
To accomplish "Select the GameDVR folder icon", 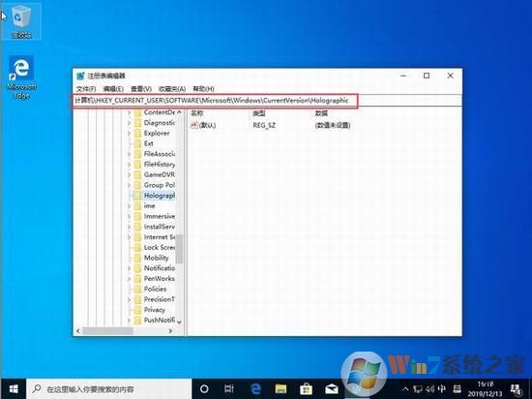I will point(137,175).
